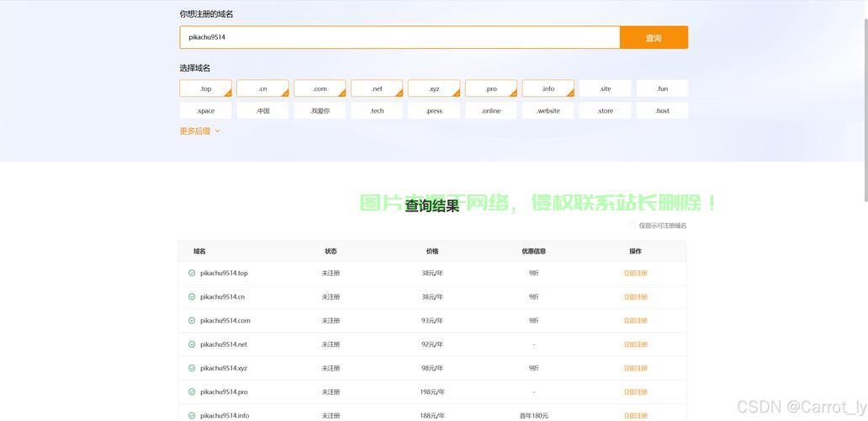Click 立即注册 for pikachu9514.net
Image resolution: width=868 pixels, height=421 pixels.
[635, 344]
